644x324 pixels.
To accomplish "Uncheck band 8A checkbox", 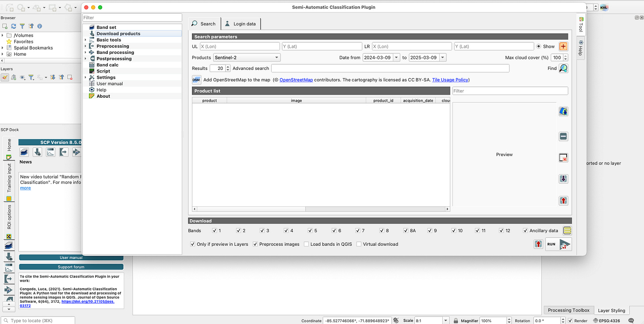I will (x=406, y=230).
